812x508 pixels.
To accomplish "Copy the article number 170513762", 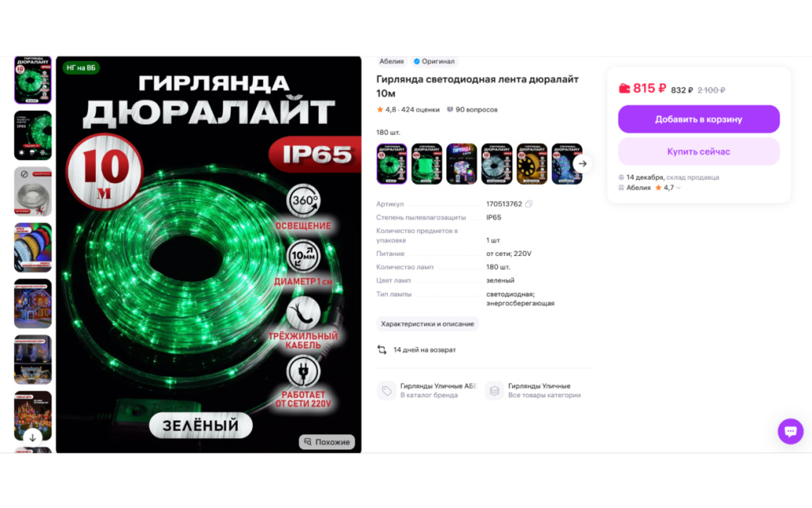I will [529, 204].
